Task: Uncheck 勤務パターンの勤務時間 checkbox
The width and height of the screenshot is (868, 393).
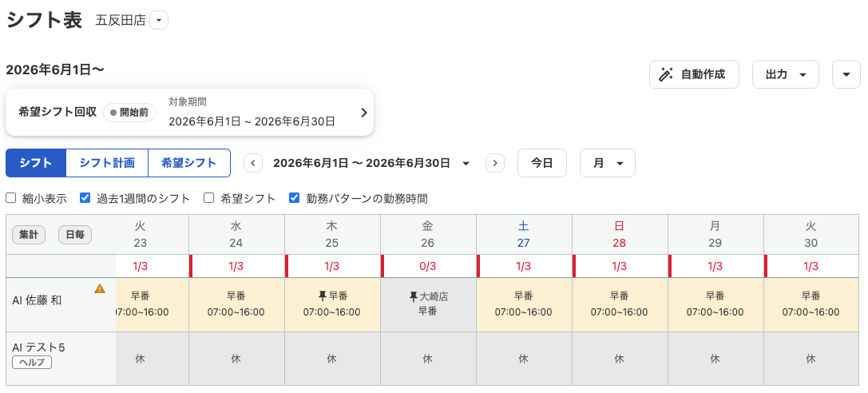Action: (x=295, y=197)
